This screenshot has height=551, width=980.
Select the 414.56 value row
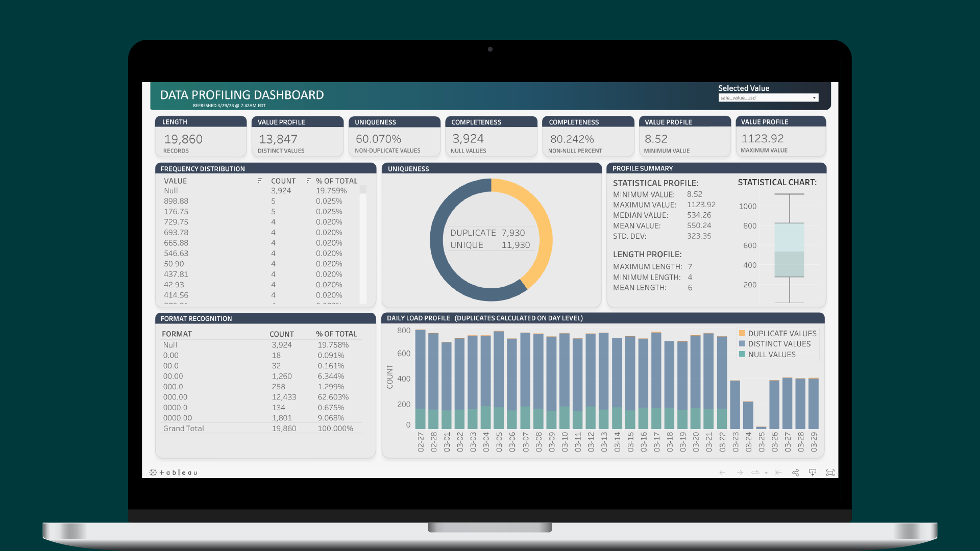260,295
